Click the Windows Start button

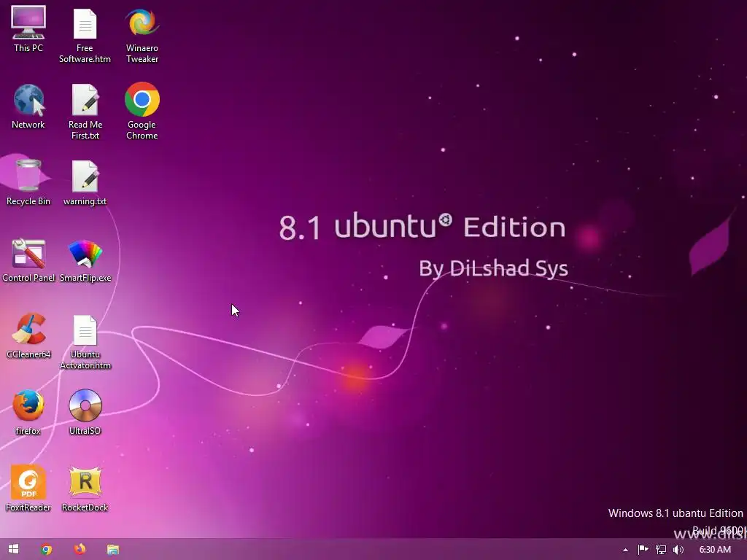point(13,549)
